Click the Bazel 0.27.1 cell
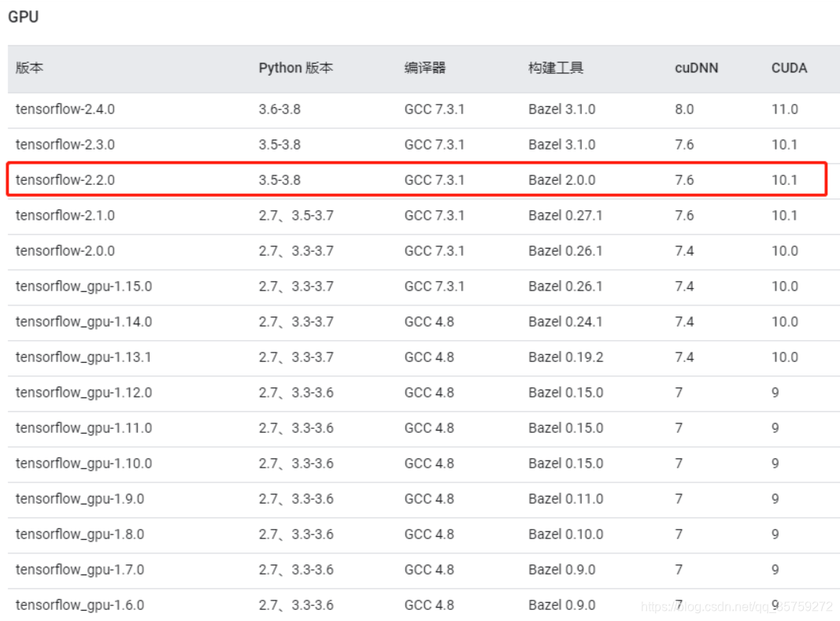The image size is (840, 621). [566, 216]
